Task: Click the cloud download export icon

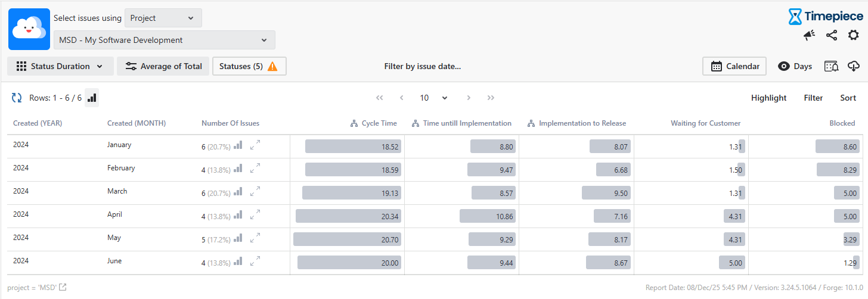Action: pos(854,66)
